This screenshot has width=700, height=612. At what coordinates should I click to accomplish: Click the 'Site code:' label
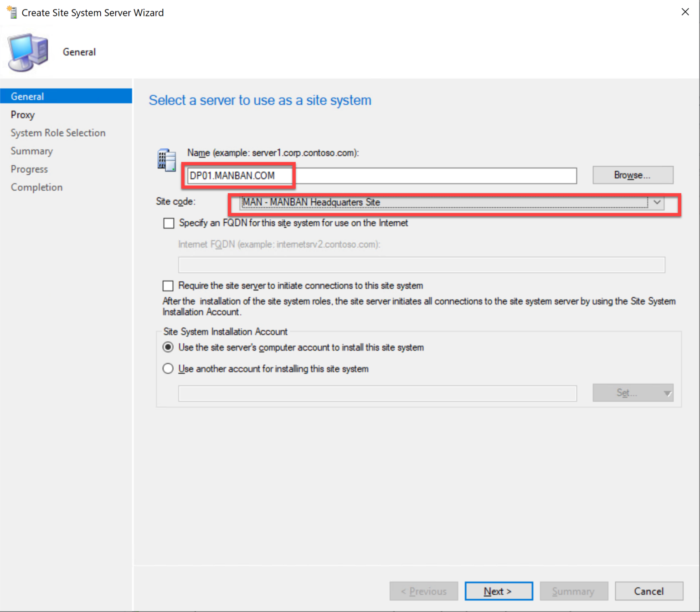[x=176, y=201]
